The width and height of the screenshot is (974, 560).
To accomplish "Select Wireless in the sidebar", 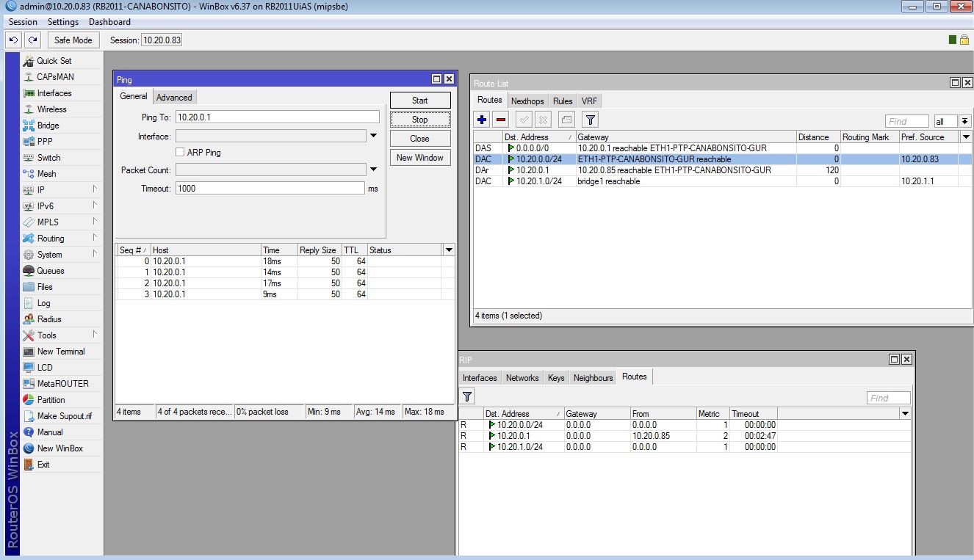I will point(51,109).
